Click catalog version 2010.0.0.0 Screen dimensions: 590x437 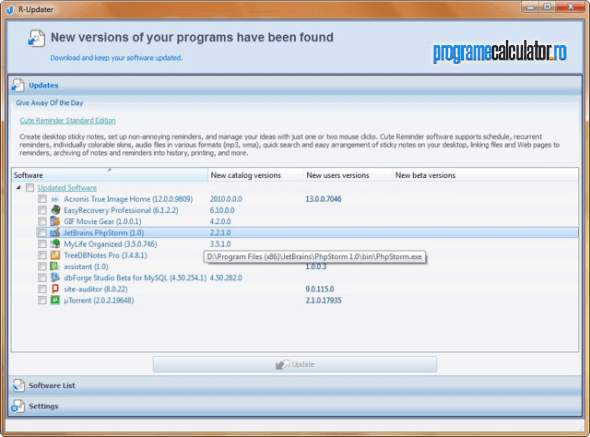pos(226,199)
